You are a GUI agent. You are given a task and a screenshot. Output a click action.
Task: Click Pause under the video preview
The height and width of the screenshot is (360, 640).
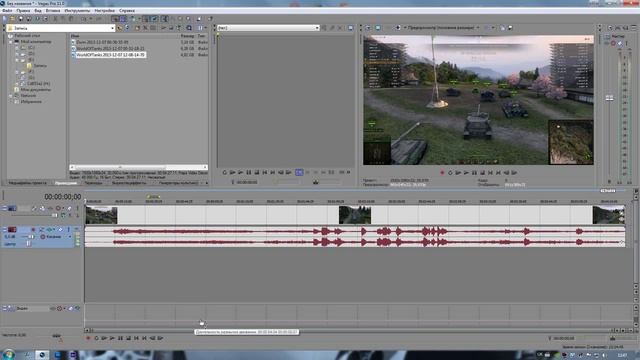pyautogui.click(x=474, y=173)
